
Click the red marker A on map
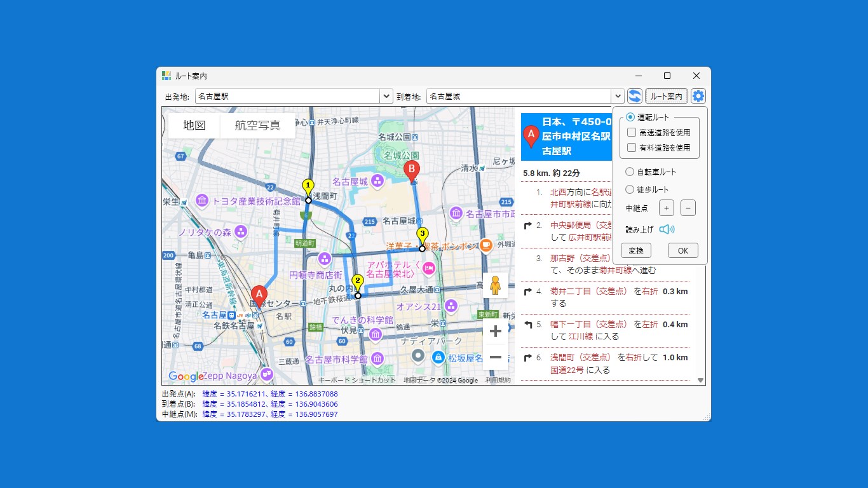(259, 297)
